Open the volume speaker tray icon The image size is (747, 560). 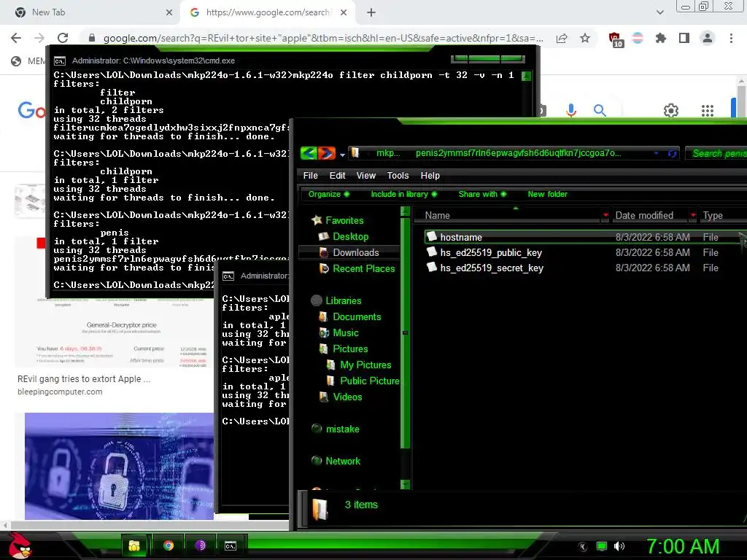coord(619,546)
